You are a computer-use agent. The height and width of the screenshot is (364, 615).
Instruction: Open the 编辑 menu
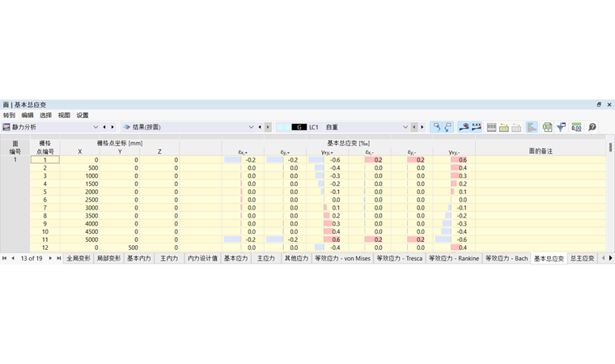coord(28,116)
